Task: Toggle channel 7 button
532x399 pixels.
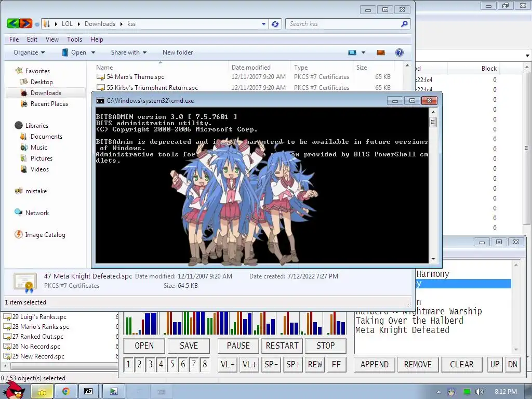Action: point(194,364)
